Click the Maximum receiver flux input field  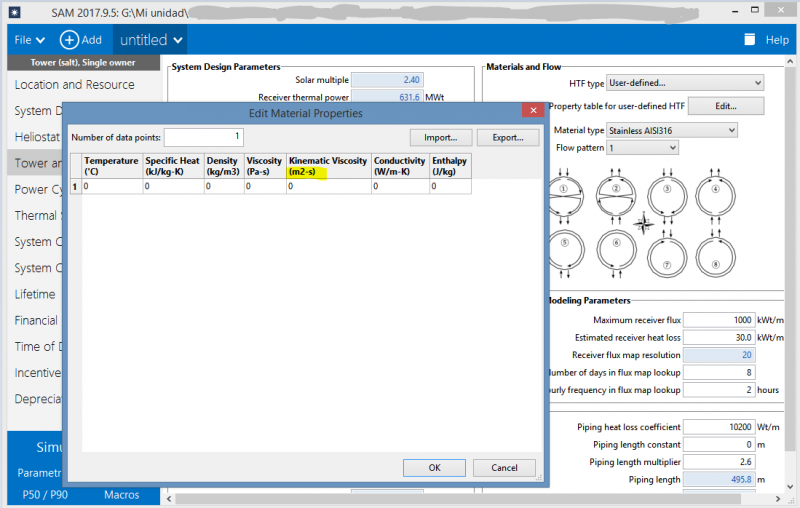click(718, 320)
